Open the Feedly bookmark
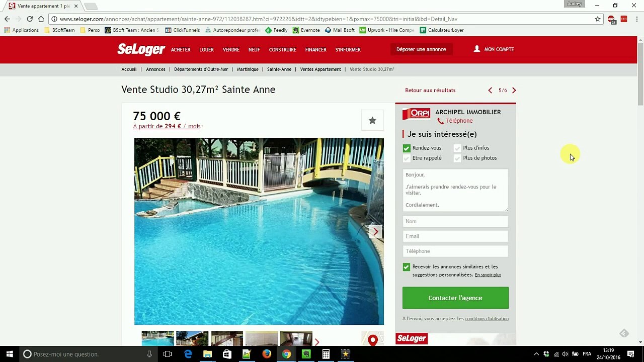This screenshot has height=362, width=644. pyautogui.click(x=276, y=30)
